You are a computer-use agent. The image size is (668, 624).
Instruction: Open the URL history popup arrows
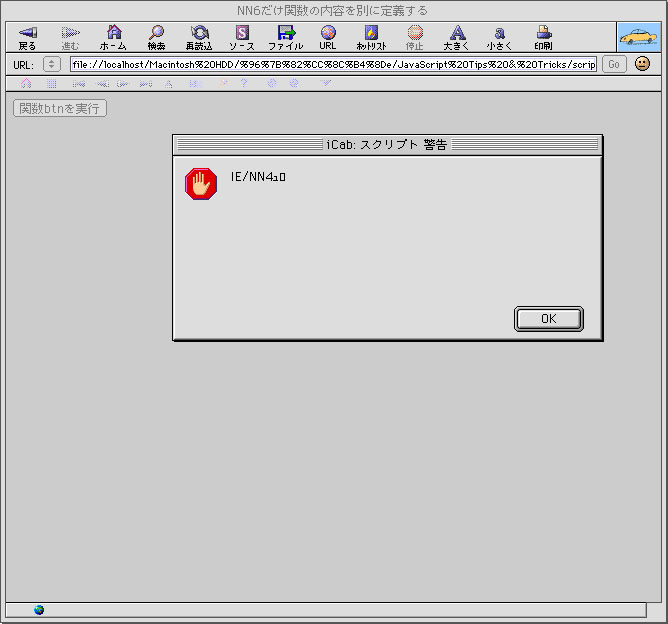[52, 64]
